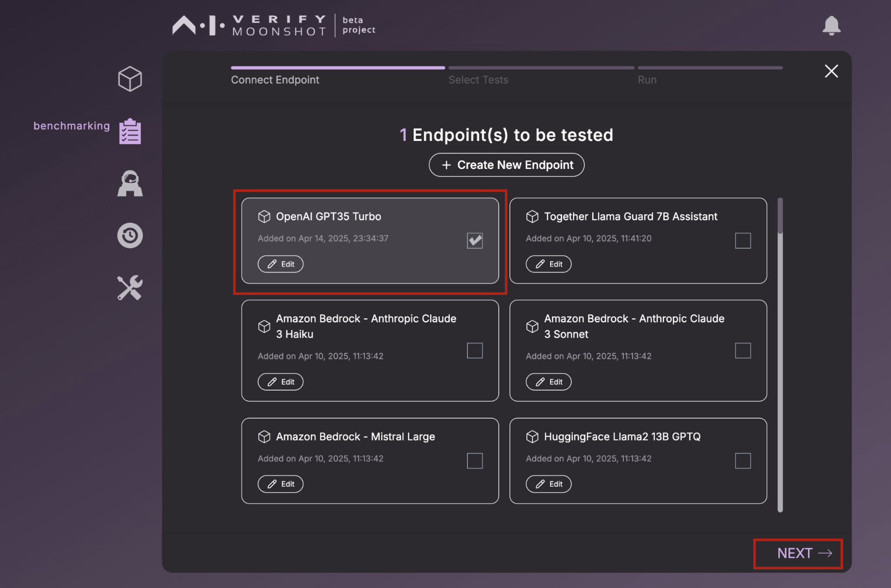This screenshot has height=588, width=891.
Task: Click 'Added on Apr 10, 2025, 11:41:20' text
Action: click(588, 238)
